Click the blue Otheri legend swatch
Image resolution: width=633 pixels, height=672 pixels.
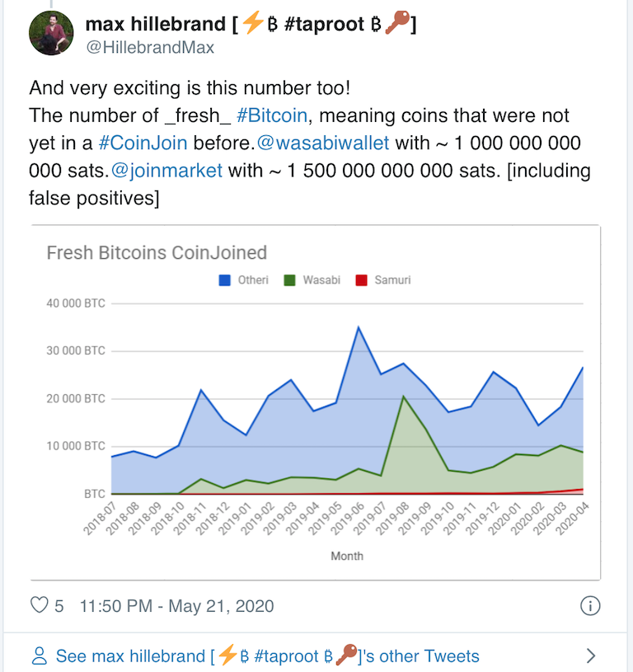click(x=224, y=280)
